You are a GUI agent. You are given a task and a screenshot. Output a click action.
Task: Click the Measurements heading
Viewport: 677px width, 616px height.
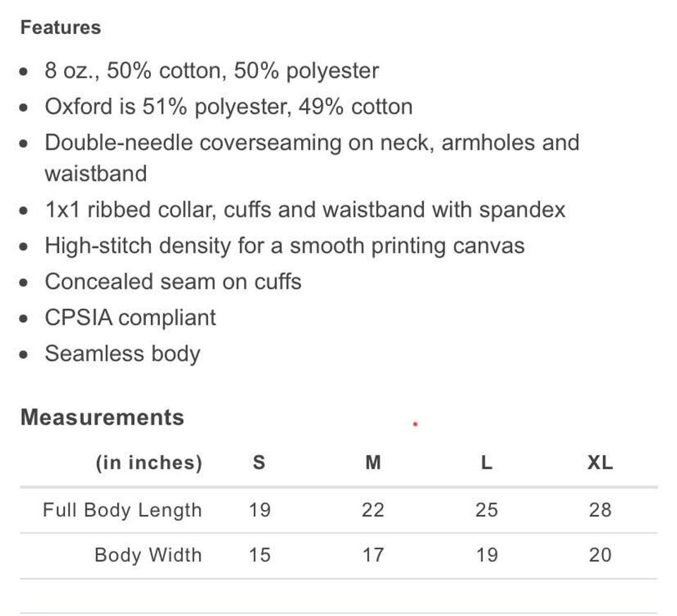(x=102, y=417)
